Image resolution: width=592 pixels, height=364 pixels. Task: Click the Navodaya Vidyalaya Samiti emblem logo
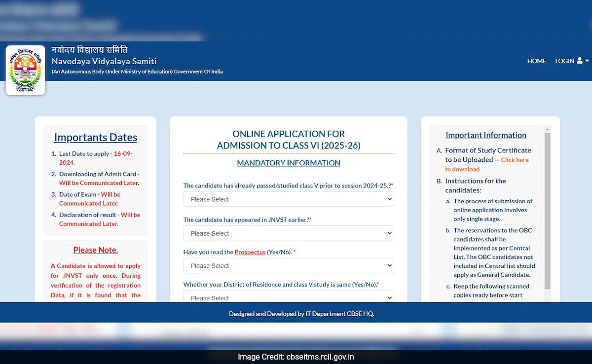25,69
